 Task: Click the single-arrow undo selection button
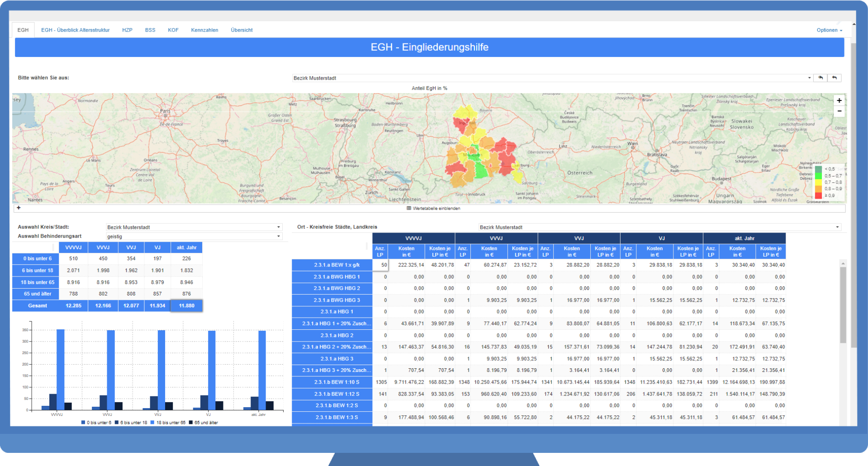point(835,78)
